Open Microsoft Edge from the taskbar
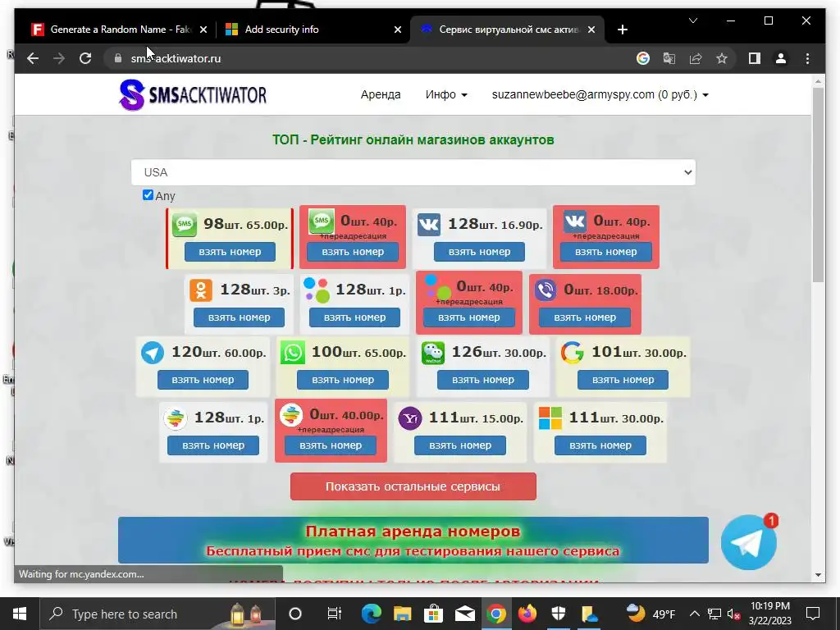This screenshot has height=630, width=840. [x=371, y=614]
